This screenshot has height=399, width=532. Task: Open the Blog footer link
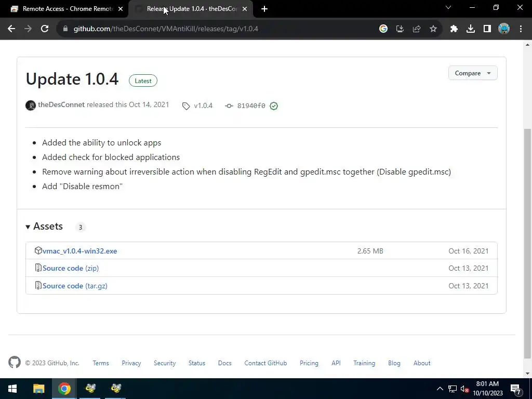pyautogui.click(x=394, y=363)
